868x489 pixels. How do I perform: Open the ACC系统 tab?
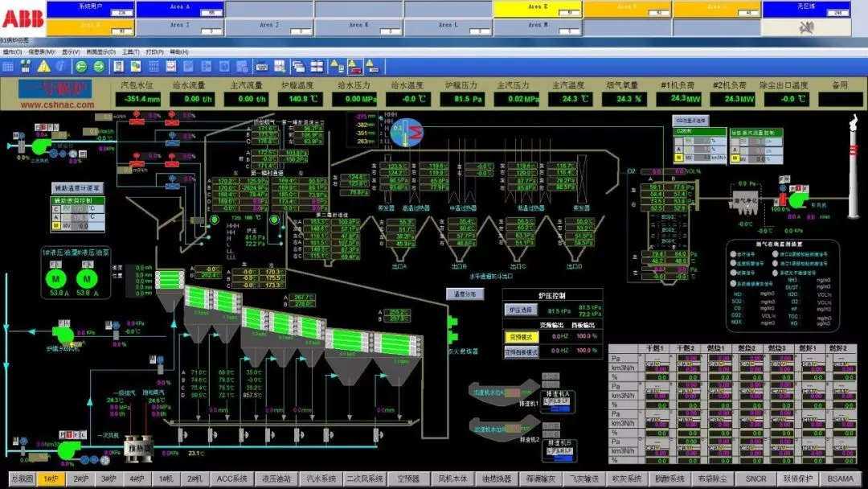pyautogui.click(x=232, y=479)
